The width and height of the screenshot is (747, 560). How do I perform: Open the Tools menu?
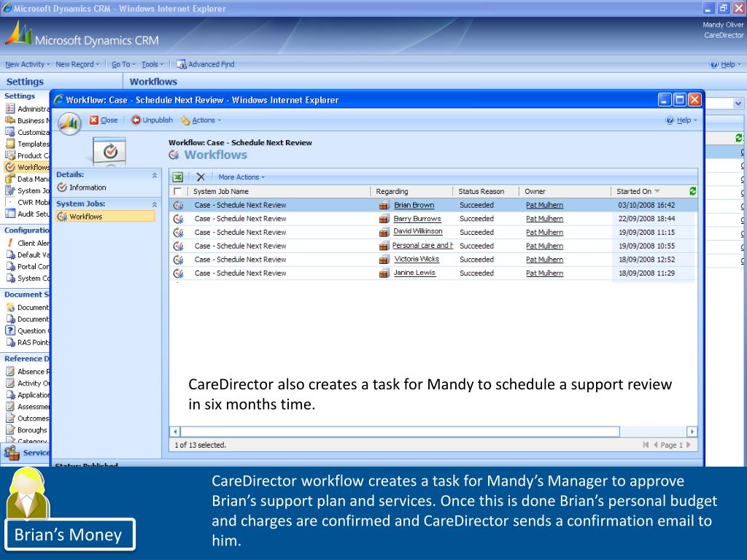click(152, 64)
